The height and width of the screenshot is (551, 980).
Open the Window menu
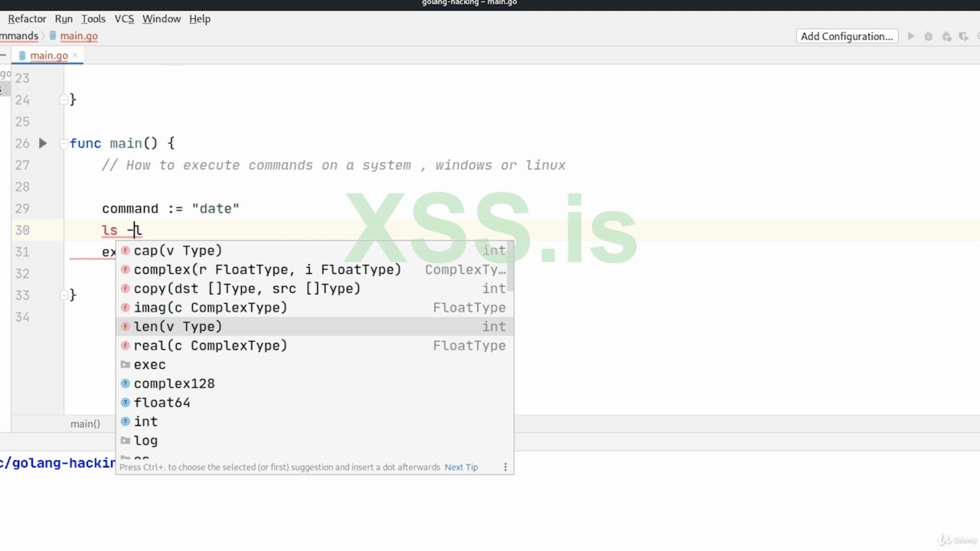162,18
